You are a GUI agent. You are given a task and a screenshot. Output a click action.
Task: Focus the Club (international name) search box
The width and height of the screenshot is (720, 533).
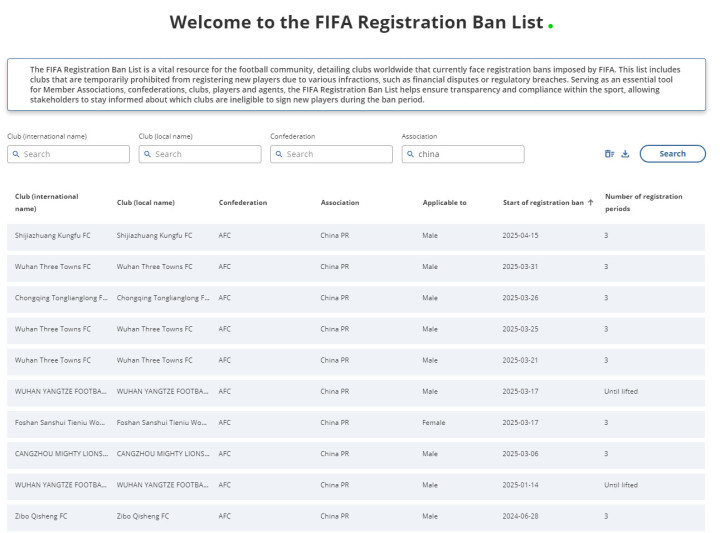click(68, 154)
